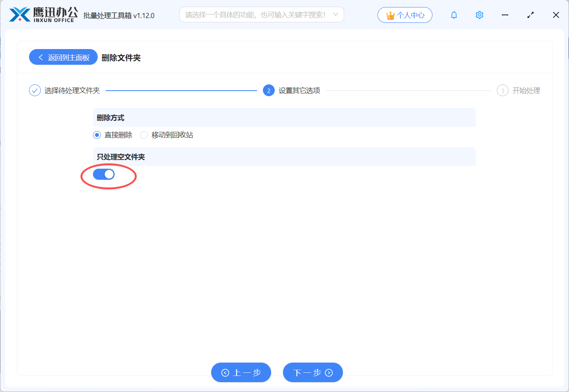
Task: Click the step 3 numbered circle
Action: [502, 91]
